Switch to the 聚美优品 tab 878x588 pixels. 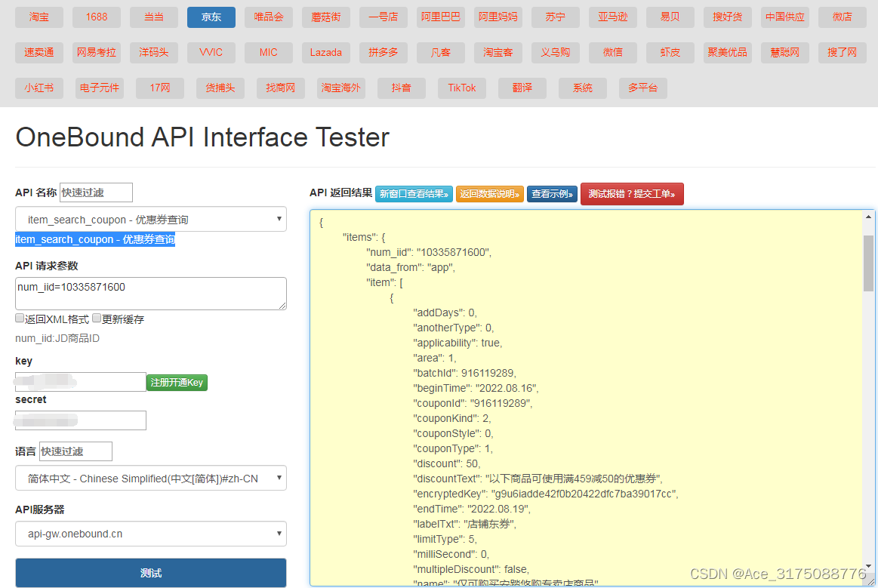click(727, 53)
